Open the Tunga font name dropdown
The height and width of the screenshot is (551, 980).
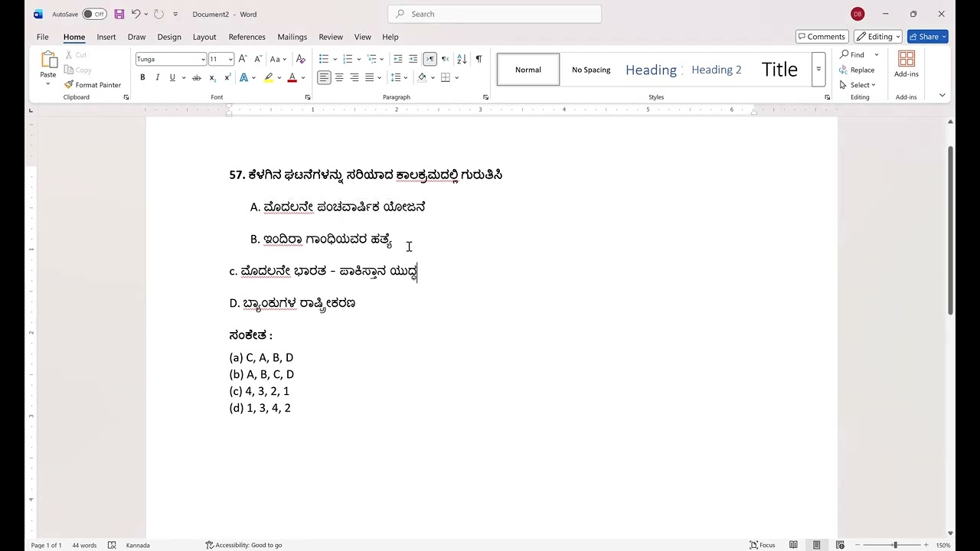point(203,59)
